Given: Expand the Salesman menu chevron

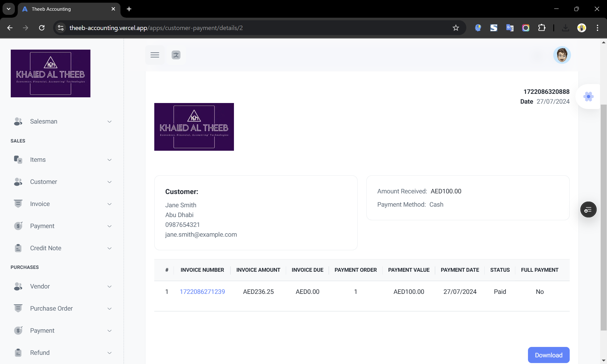Looking at the screenshot, I should click(x=109, y=122).
